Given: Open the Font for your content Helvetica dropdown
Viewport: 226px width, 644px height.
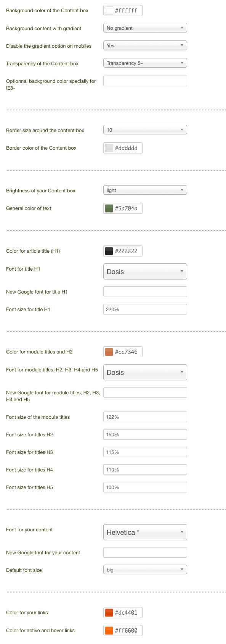Looking at the screenshot, I should click(x=145, y=532).
